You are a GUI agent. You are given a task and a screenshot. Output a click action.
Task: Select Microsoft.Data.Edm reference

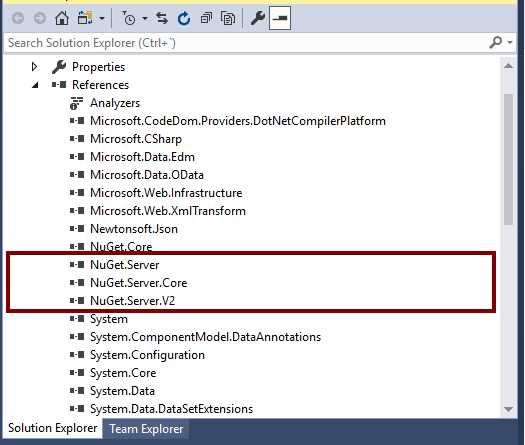pos(142,157)
